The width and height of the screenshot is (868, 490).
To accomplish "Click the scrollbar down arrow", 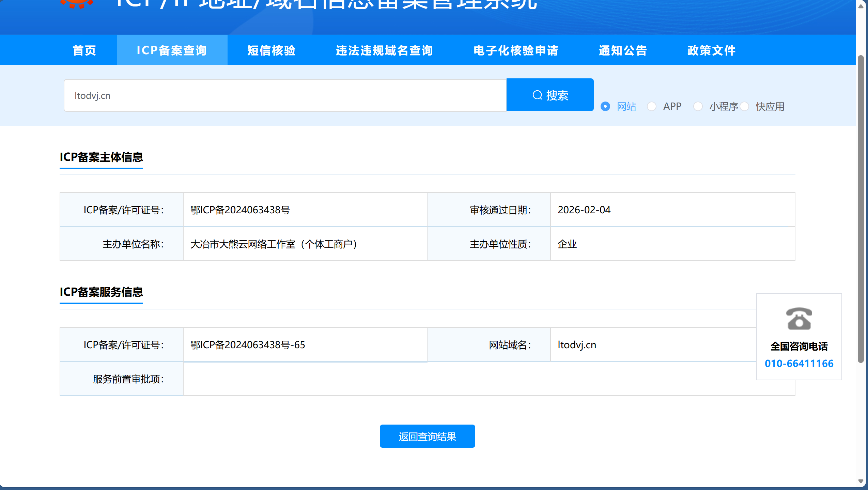I will (x=861, y=481).
